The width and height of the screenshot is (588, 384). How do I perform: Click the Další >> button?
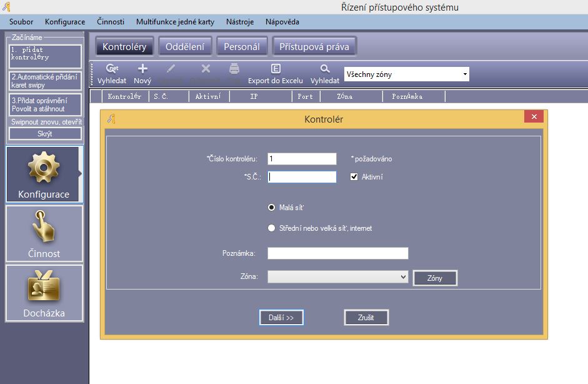pos(281,318)
